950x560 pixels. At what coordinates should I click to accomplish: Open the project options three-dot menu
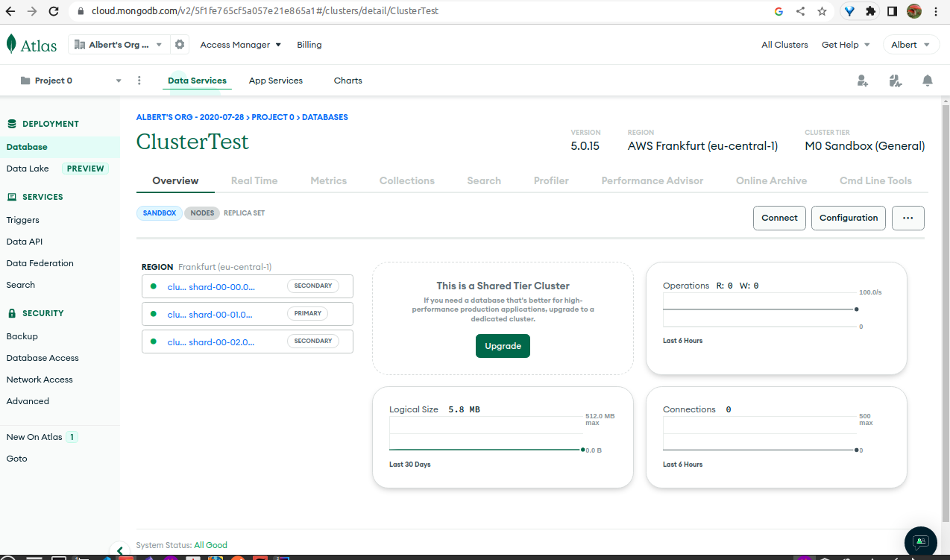(139, 81)
